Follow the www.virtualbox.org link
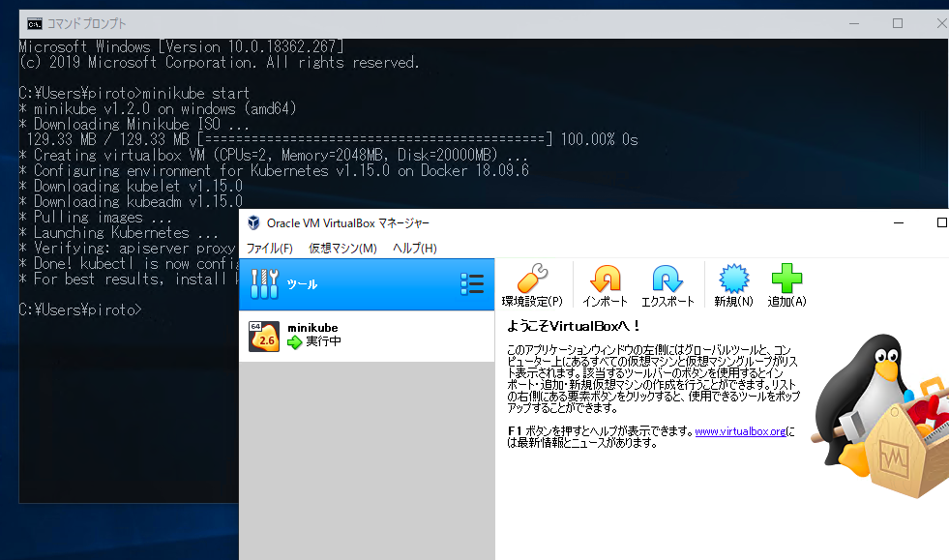The width and height of the screenshot is (949, 560). coord(740,431)
